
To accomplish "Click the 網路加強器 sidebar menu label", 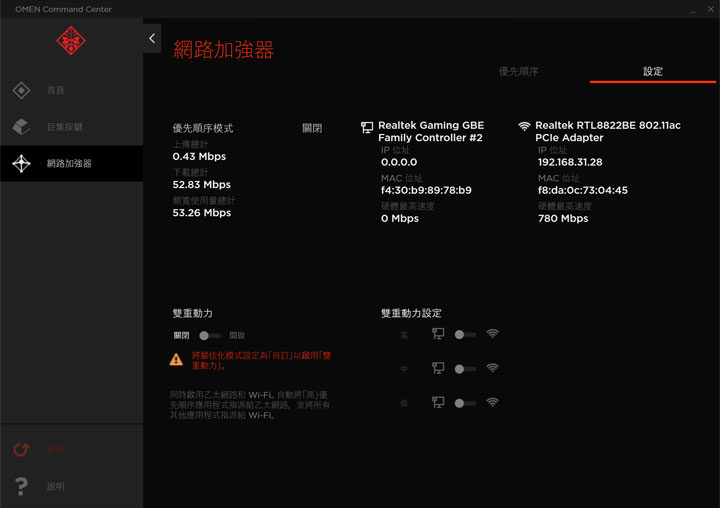I will click(x=69, y=164).
